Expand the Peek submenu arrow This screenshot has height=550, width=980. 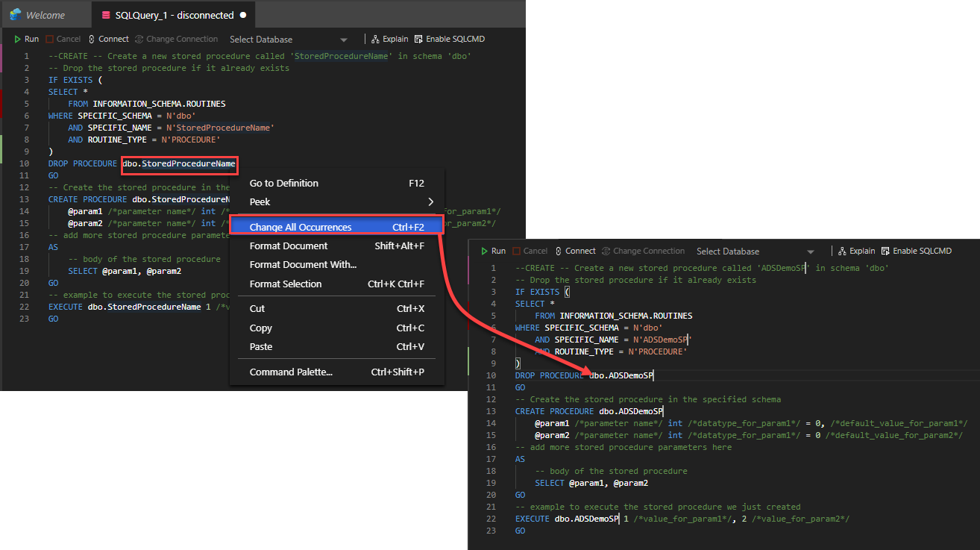(x=430, y=201)
